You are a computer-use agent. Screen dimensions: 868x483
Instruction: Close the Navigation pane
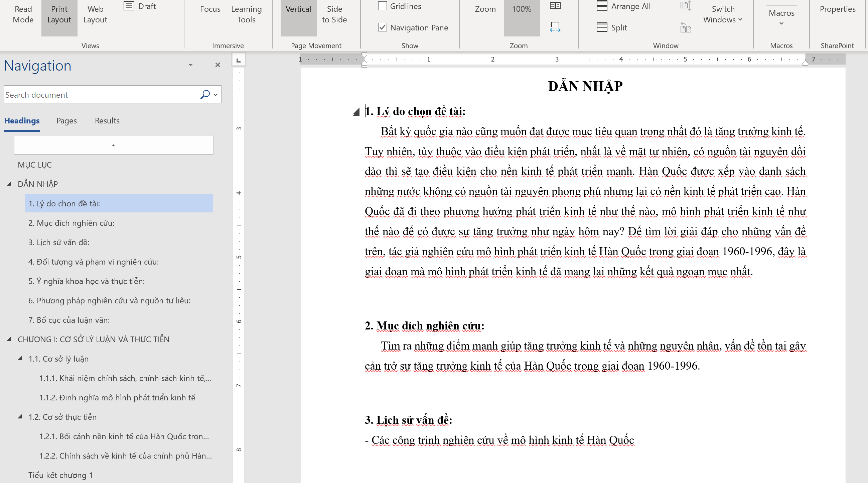pos(218,65)
